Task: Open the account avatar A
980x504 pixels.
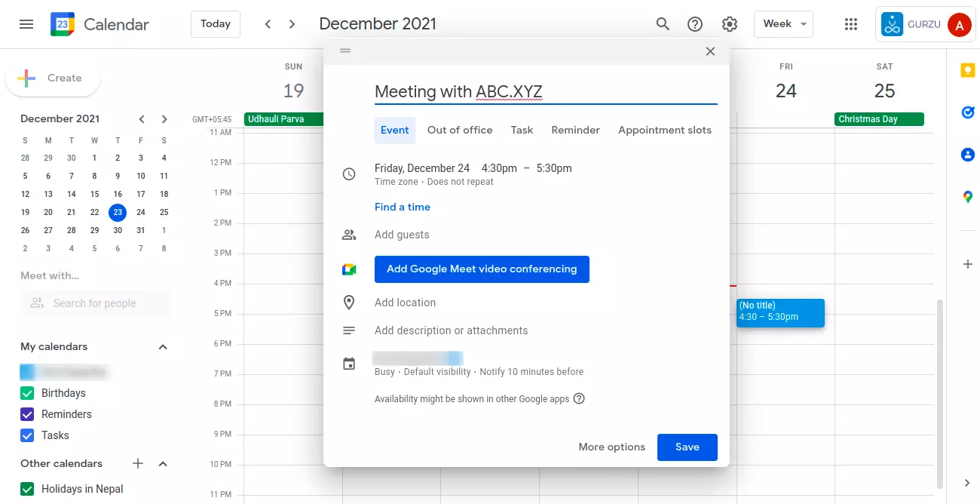Action: pos(959,25)
